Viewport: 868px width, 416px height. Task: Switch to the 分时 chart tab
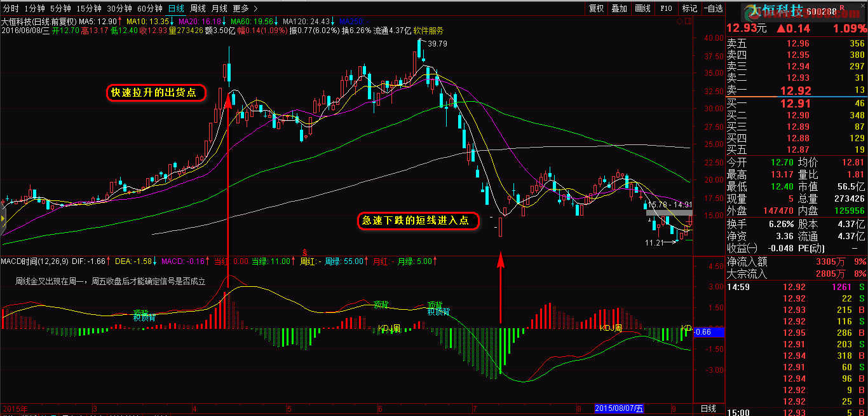[x=11, y=8]
